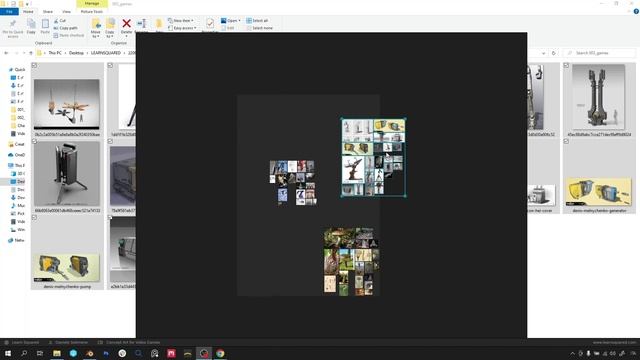Check the box on the bottom second-column thumbnail
The height and width of the screenshot is (360, 640).
pyautogui.click(x=110, y=218)
